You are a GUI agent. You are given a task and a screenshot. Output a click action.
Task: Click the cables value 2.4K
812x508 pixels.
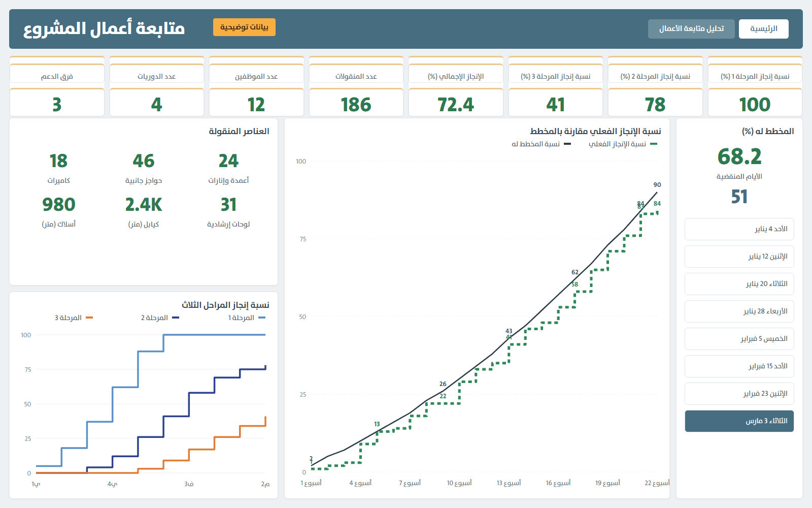(x=144, y=205)
